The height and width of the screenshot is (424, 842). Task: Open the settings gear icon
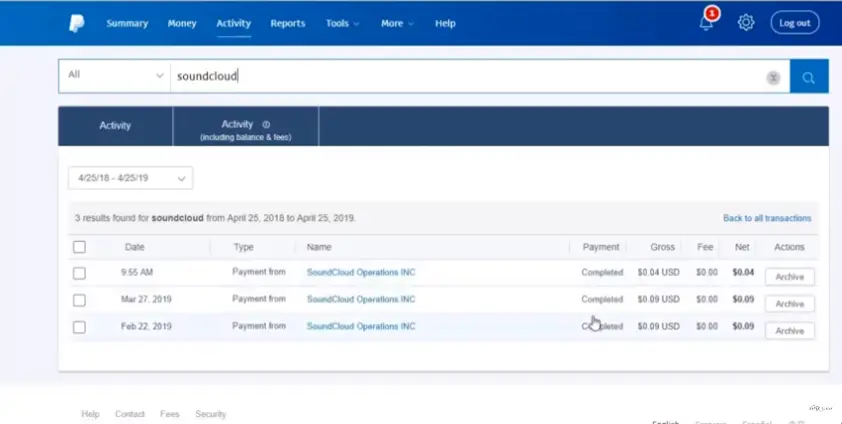point(746,23)
